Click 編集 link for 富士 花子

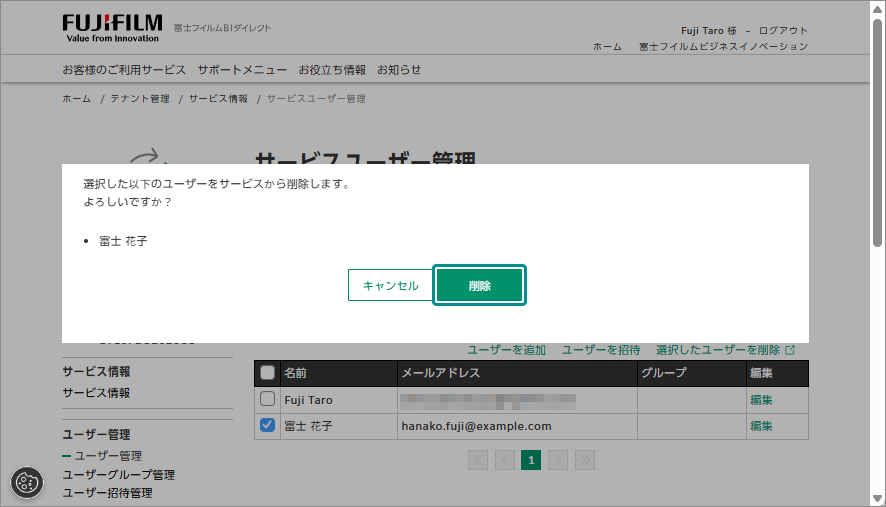761,426
